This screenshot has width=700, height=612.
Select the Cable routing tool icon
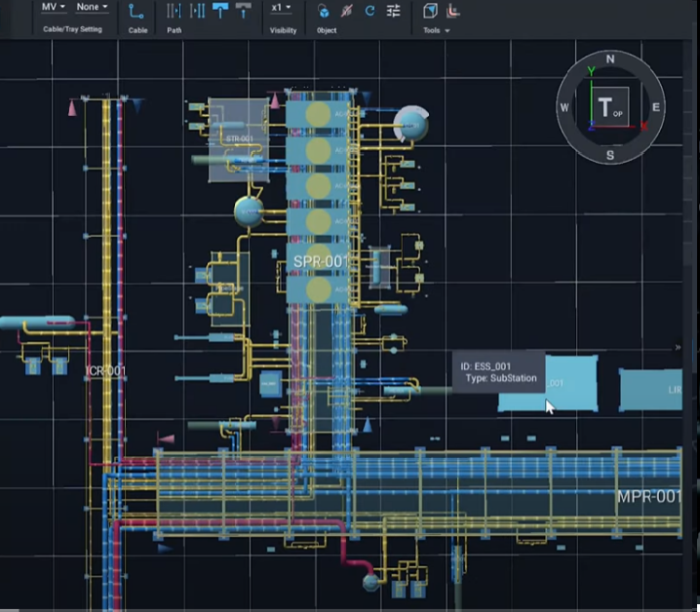(x=136, y=11)
